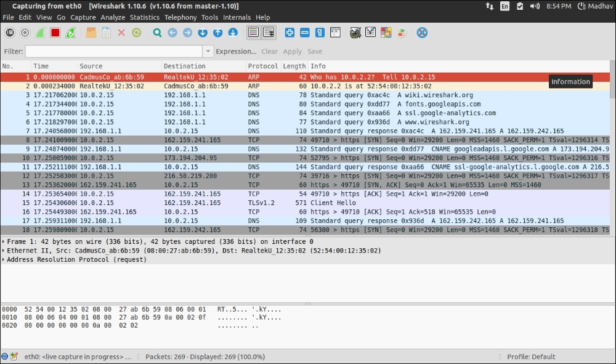Open coloring rules icon
This screenshot has height=364, width=616.
386,33
